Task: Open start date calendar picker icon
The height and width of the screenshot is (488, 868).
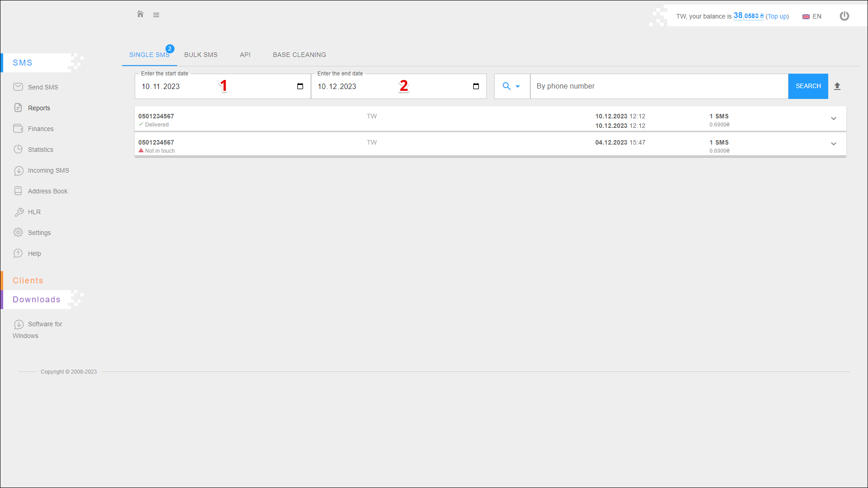Action: pyautogui.click(x=300, y=86)
